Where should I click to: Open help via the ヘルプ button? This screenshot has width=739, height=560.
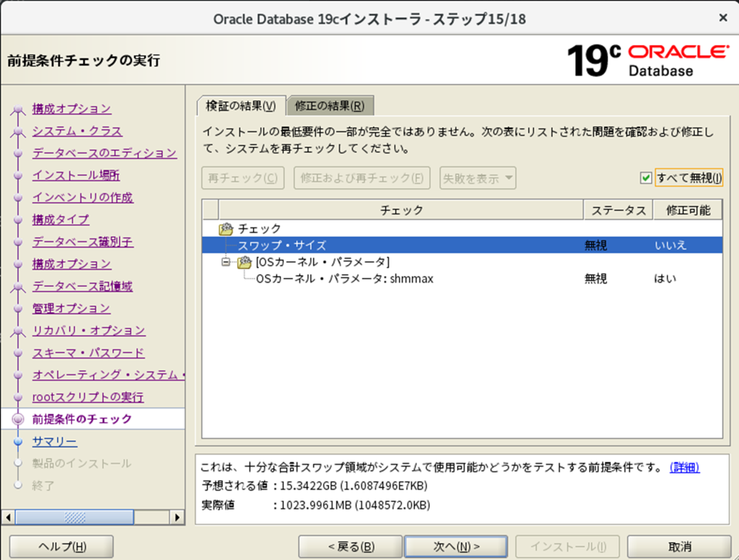[x=61, y=546]
